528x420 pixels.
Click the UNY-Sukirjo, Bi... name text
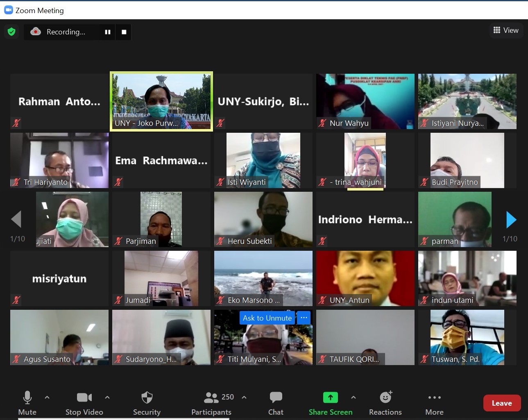(x=263, y=102)
